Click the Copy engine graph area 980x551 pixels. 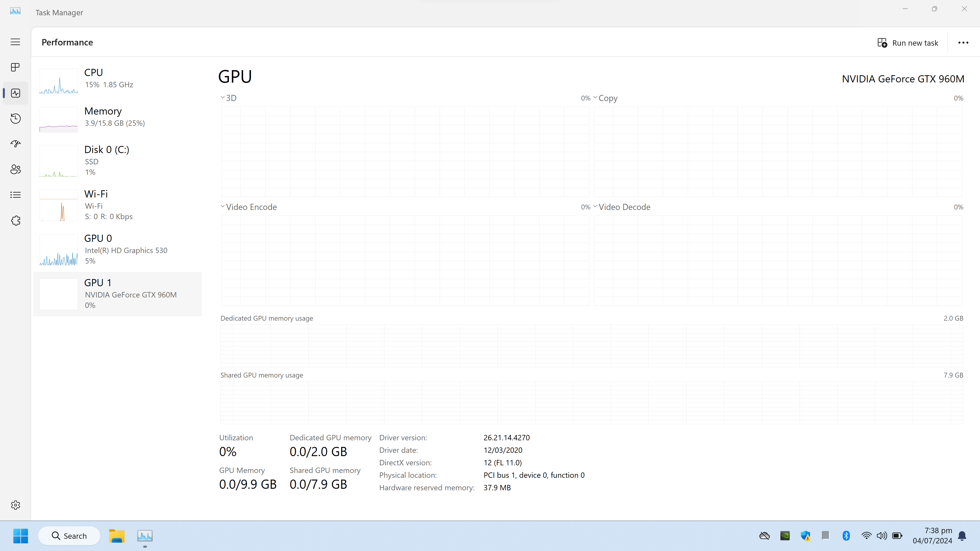point(778,152)
